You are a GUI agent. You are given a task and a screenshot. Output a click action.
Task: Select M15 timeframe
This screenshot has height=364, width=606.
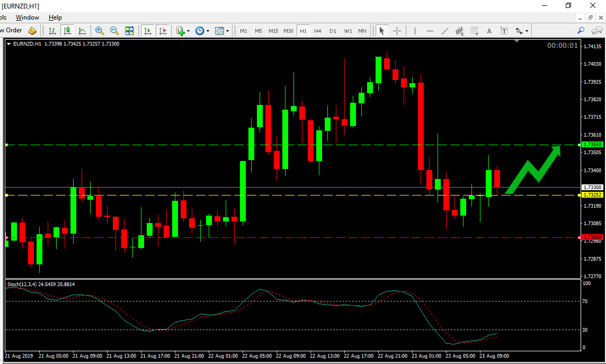[x=273, y=31]
